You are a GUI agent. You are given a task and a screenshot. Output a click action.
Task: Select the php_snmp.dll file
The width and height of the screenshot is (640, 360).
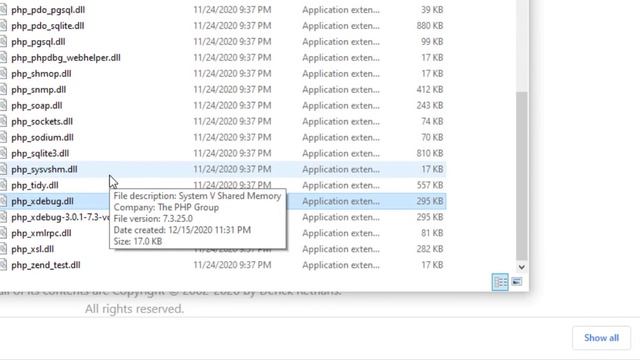(x=39, y=89)
